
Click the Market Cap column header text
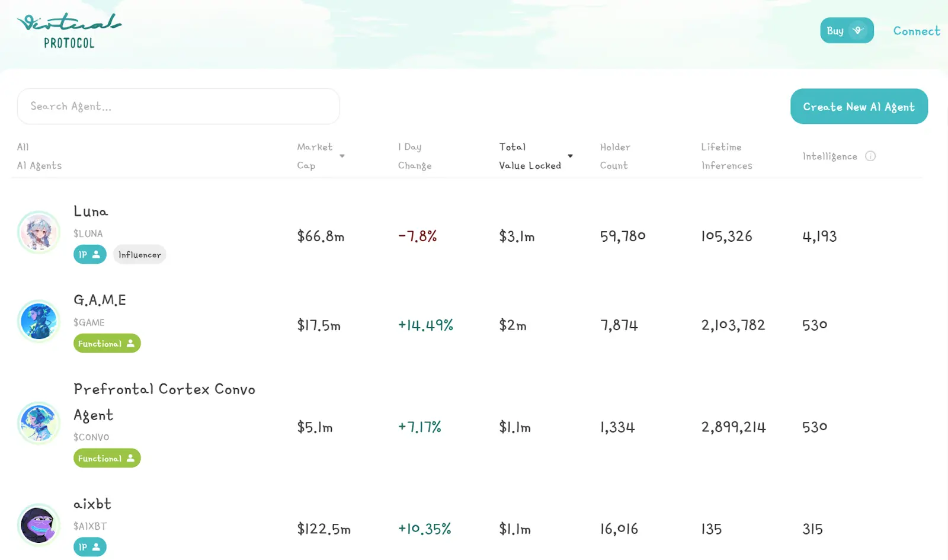pyautogui.click(x=315, y=156)
